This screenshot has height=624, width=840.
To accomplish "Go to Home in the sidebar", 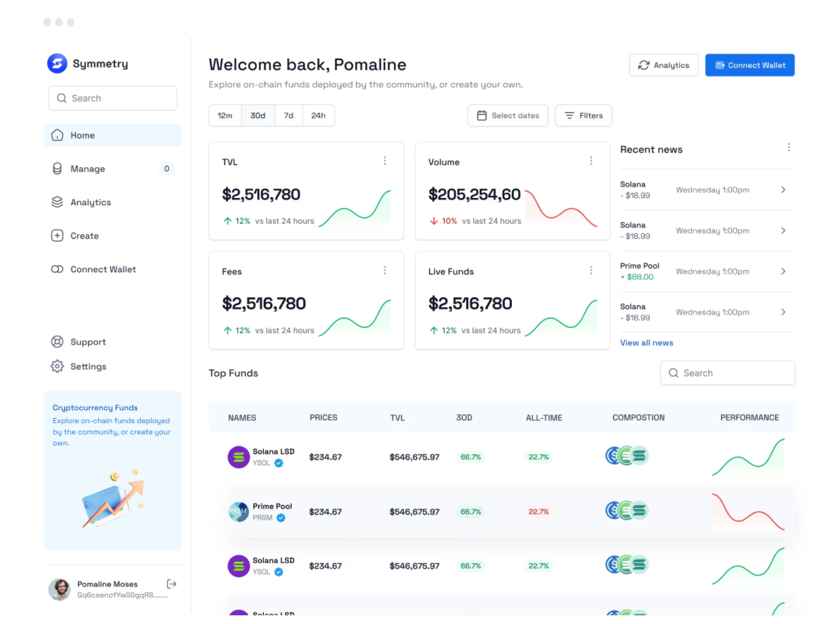I will (x=113, y=135).
